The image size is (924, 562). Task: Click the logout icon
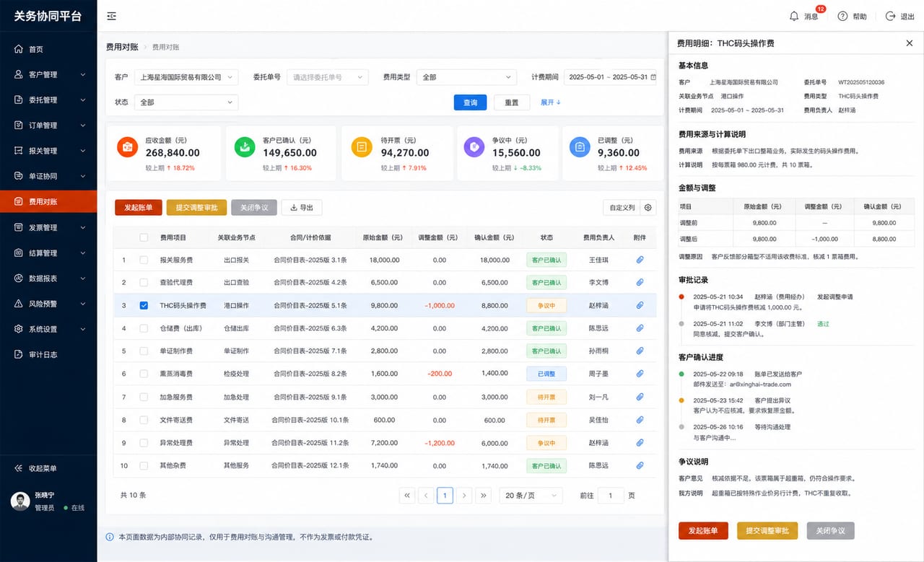(890, 16)
